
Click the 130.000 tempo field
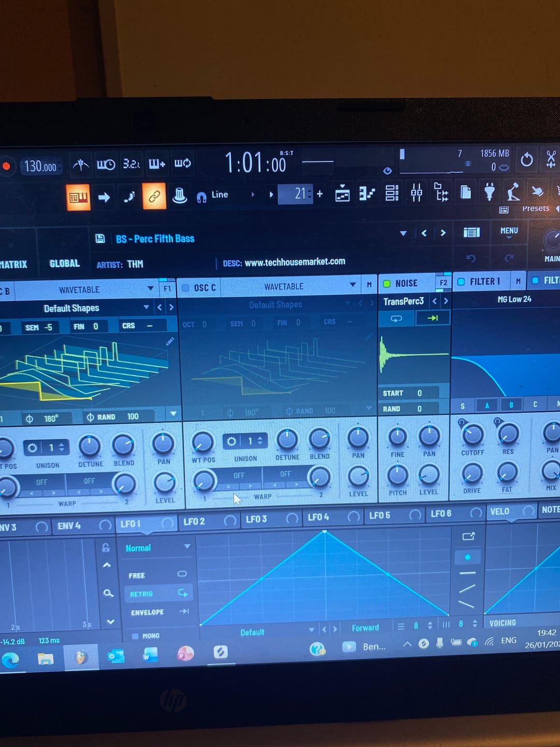click(40, 167)
